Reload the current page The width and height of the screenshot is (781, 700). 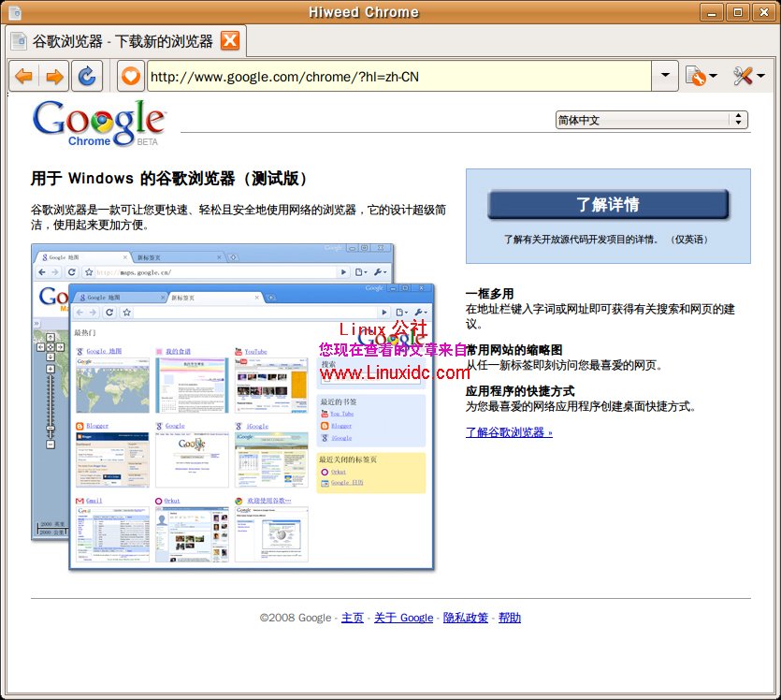86,76
